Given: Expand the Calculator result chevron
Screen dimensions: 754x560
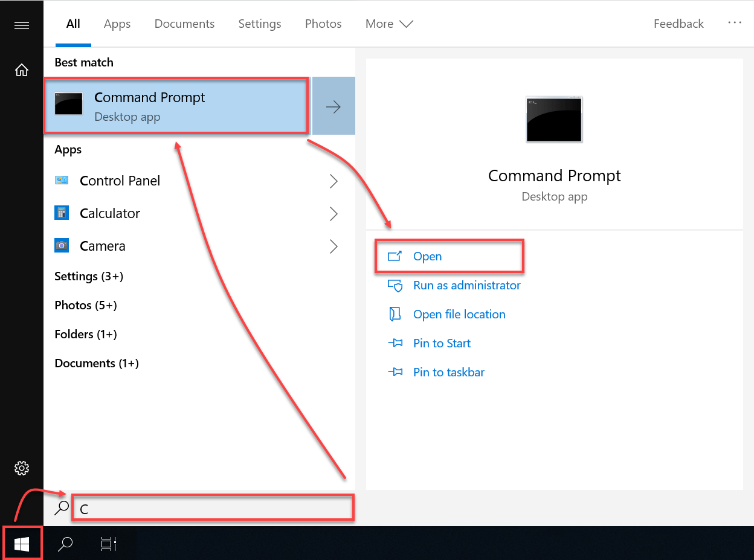Looking at the screenshot, I should [333, 213].
